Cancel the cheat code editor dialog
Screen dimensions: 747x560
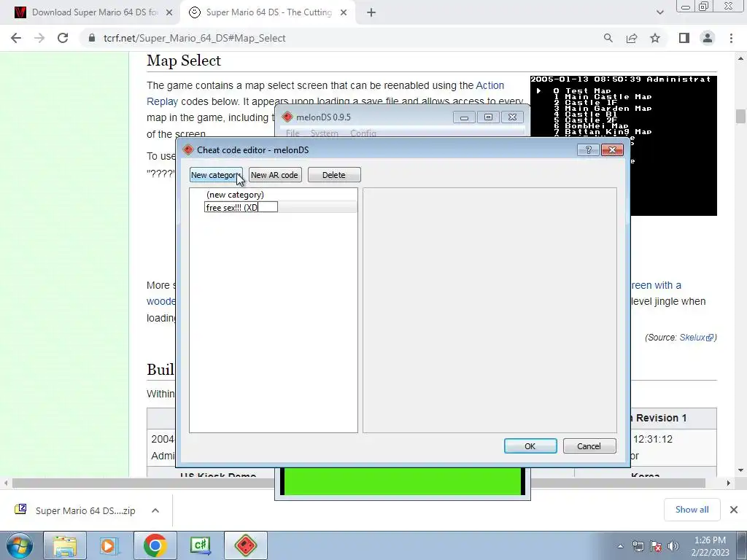(589, 446)
